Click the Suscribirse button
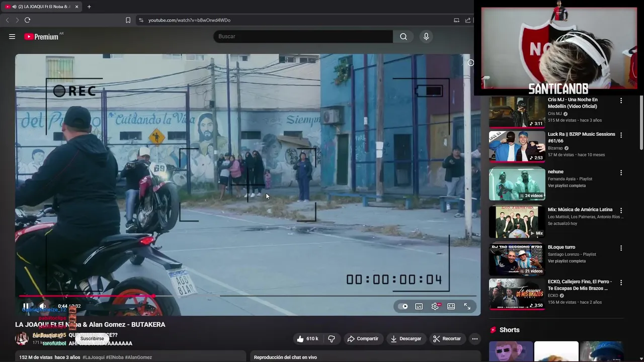This screenshot has width=644, height=362. (92, 339)
